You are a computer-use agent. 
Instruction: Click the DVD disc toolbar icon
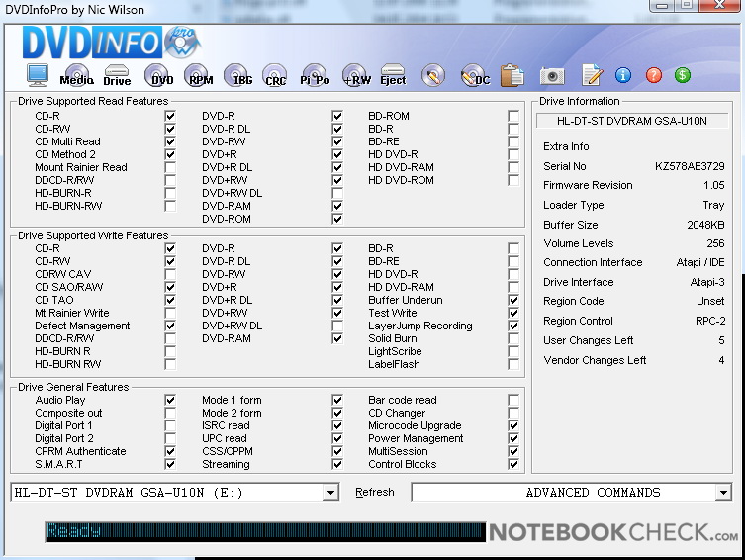click(158, 75)
